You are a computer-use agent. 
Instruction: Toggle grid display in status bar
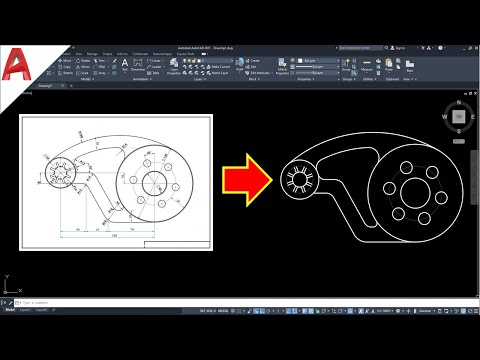(233, 311)
